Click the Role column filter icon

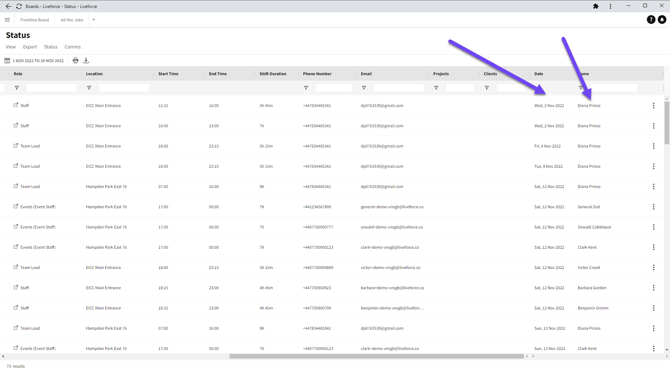[x=17, y=88]
